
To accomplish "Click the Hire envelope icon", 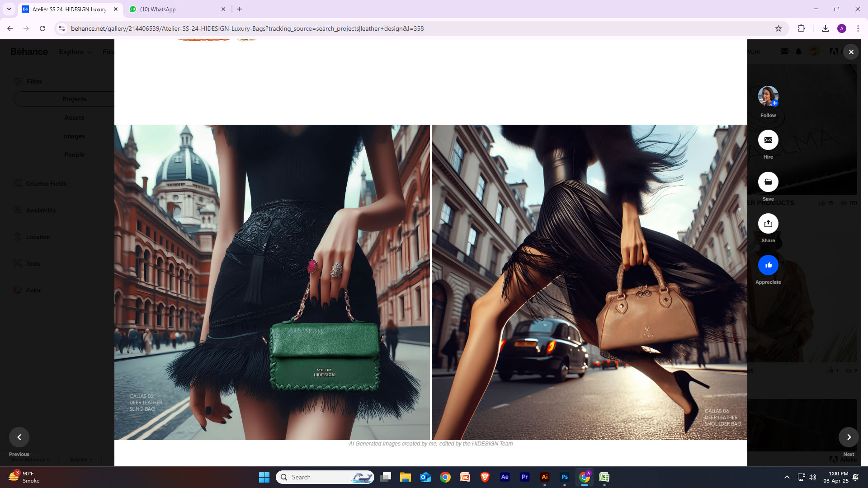I will tap(768, 140).
